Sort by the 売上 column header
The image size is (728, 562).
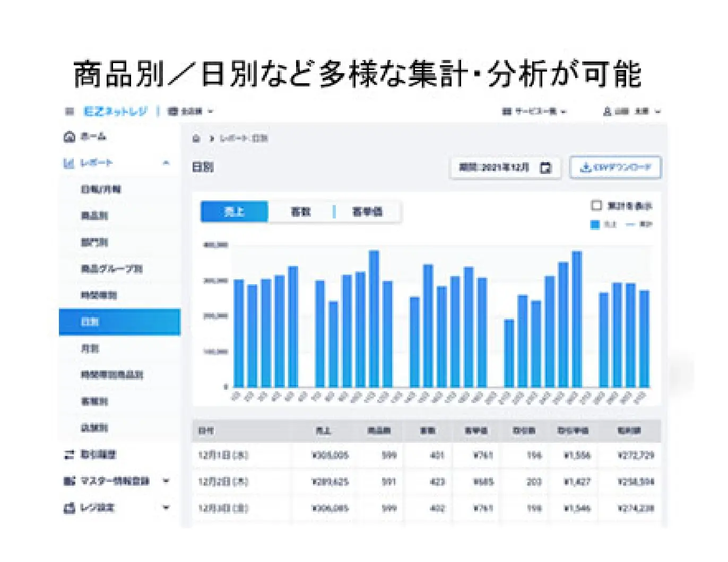[x=323, y=431]
